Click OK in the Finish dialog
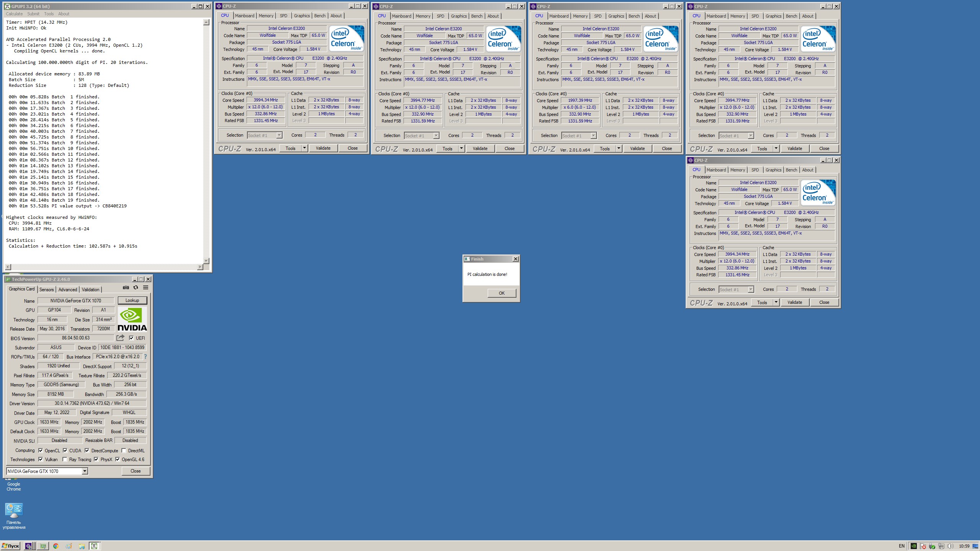 point(501,293)
